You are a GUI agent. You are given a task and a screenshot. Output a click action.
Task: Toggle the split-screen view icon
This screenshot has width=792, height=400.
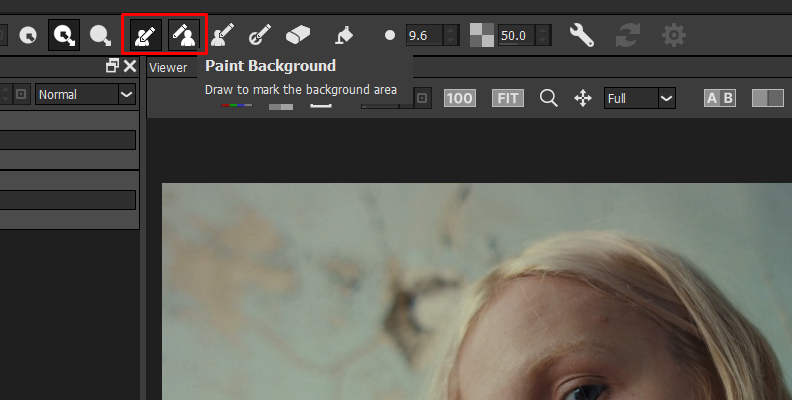click(x=768, y=98)
